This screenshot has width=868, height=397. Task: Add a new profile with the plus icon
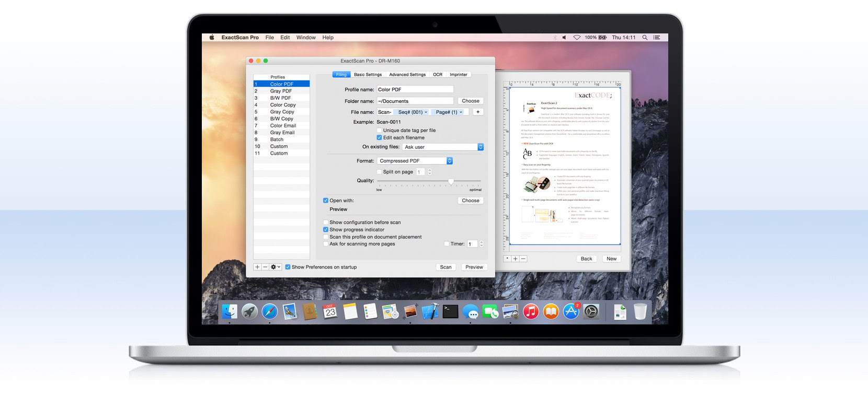257,267
